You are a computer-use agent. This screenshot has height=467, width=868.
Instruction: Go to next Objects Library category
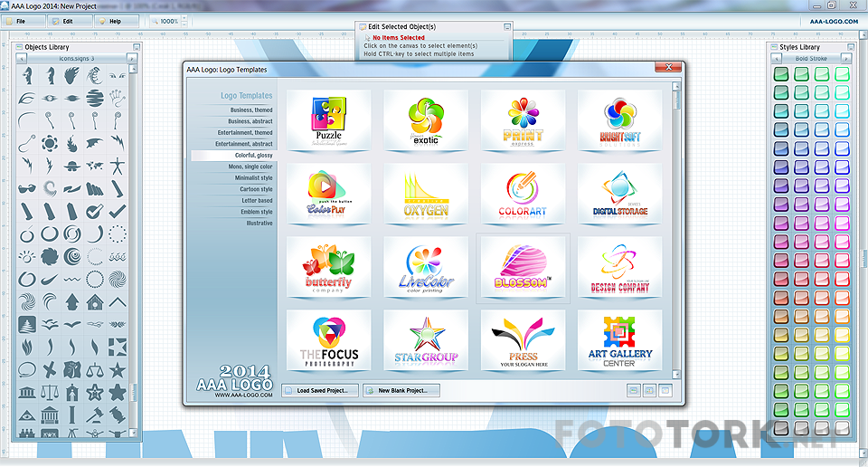click(x=132, y=58)
